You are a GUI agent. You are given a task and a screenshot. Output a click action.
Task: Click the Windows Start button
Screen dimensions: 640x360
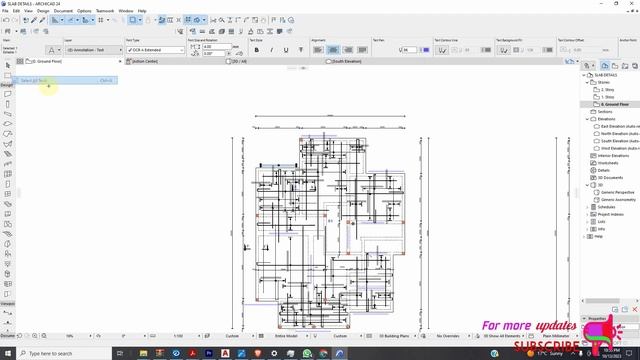[8, 353]
